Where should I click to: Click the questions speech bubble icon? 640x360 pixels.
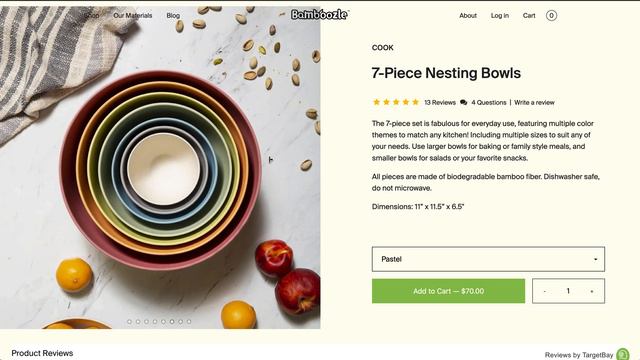click(463, 102)
